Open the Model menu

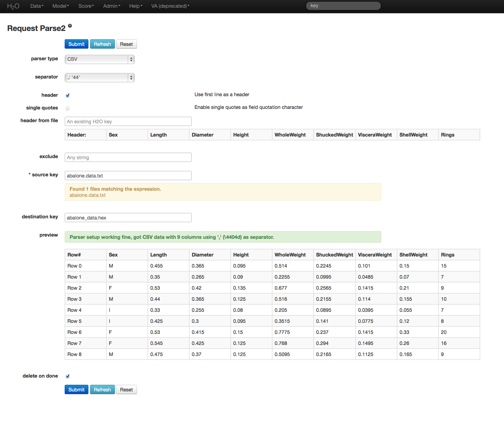(61, 6)
